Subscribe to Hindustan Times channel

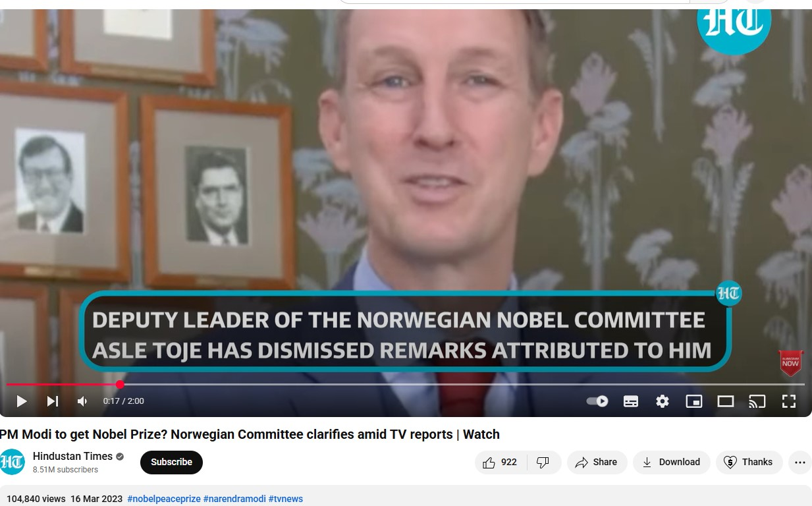coord(171,463)
